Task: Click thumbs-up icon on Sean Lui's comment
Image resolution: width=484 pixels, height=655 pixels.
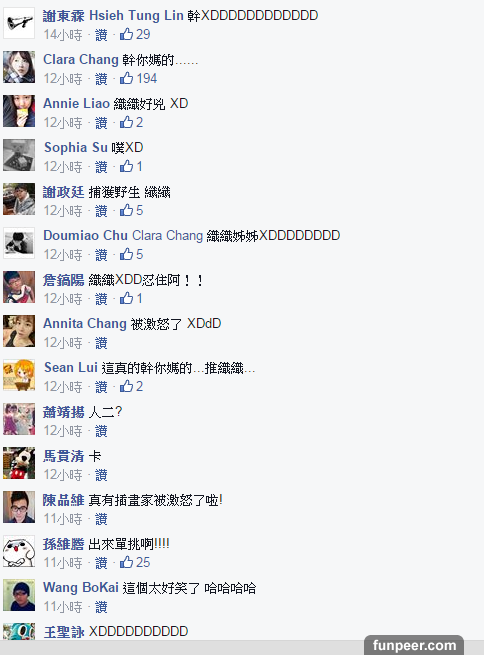Action: (126, 386)
